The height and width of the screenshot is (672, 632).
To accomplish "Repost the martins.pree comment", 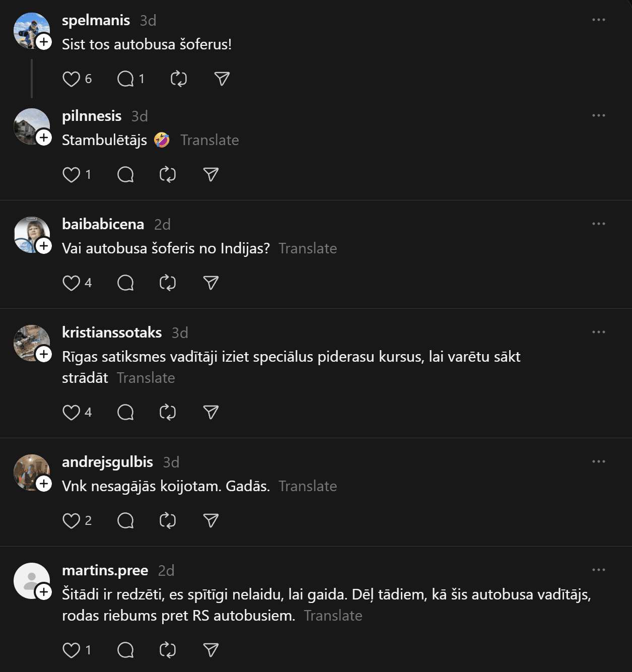I will [168, 650].
